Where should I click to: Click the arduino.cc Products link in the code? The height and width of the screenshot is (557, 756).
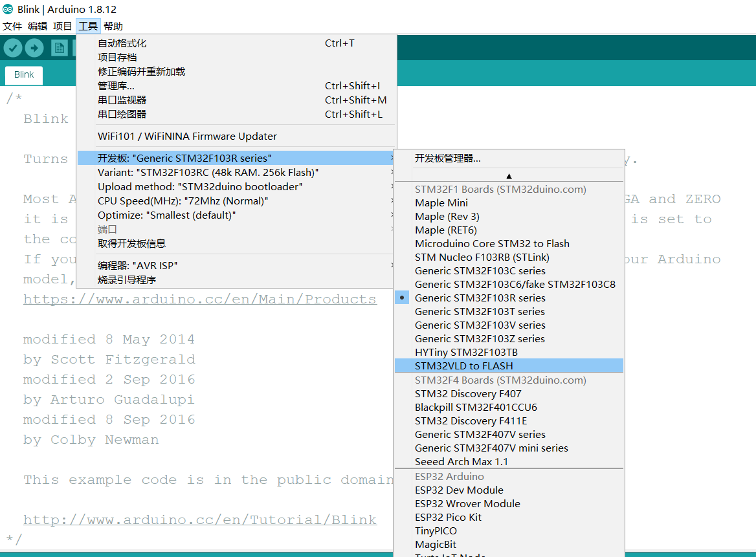point(198,299)
